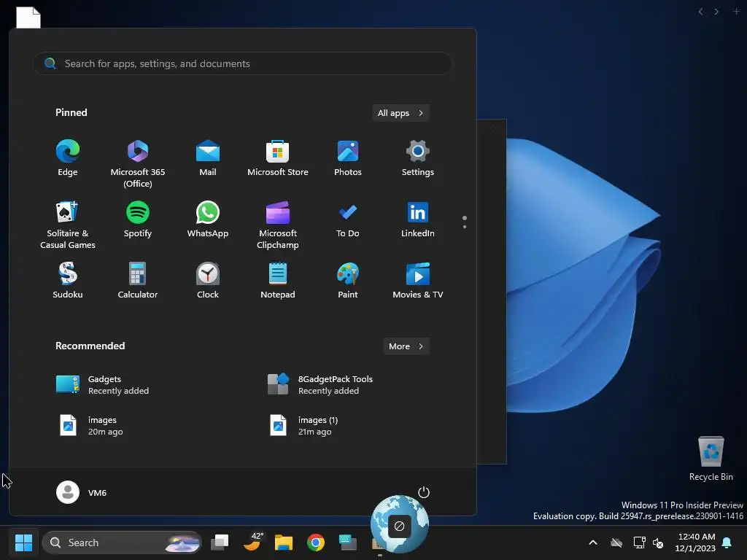Launch Movies & TV app
This screenshot has height=560, width=747.
tap(418, 281)
